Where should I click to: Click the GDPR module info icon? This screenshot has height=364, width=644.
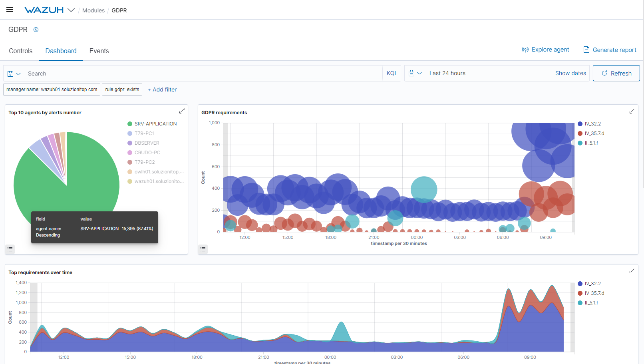coord(36,29)
